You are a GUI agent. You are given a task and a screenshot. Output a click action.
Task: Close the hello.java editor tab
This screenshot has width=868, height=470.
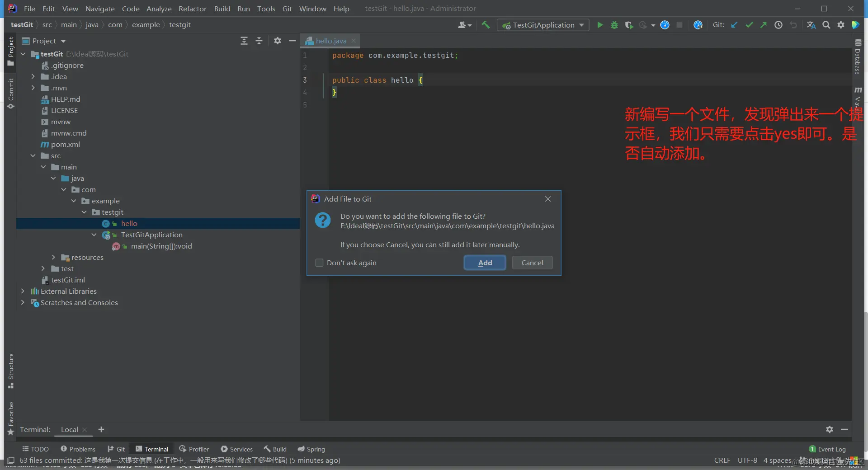(354, 41)
